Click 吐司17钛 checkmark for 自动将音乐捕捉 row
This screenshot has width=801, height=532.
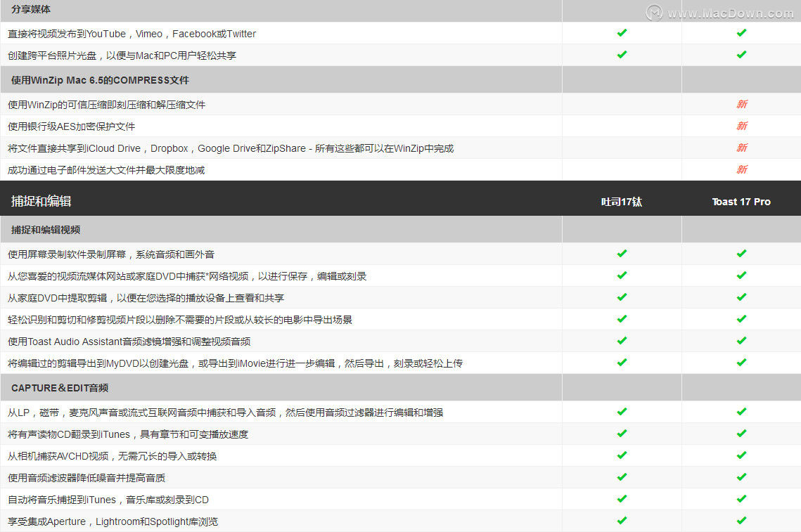point(622,499)
